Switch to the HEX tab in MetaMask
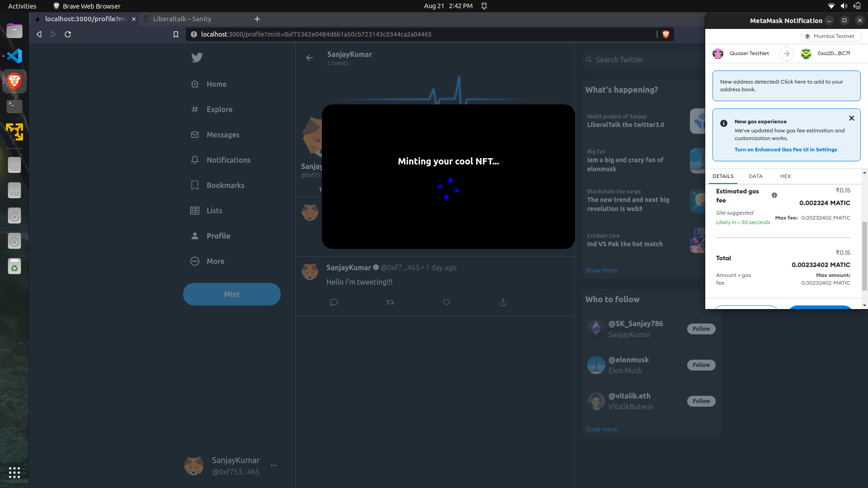The width and height of the screenshot is (868, 488). (785, 176)
